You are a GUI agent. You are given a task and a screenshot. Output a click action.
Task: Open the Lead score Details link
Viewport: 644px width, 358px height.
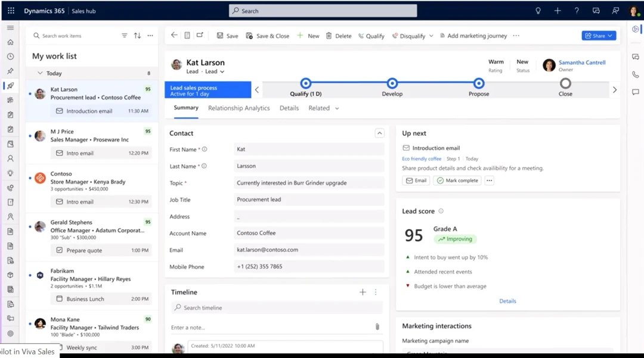click(x=507, y=301)
